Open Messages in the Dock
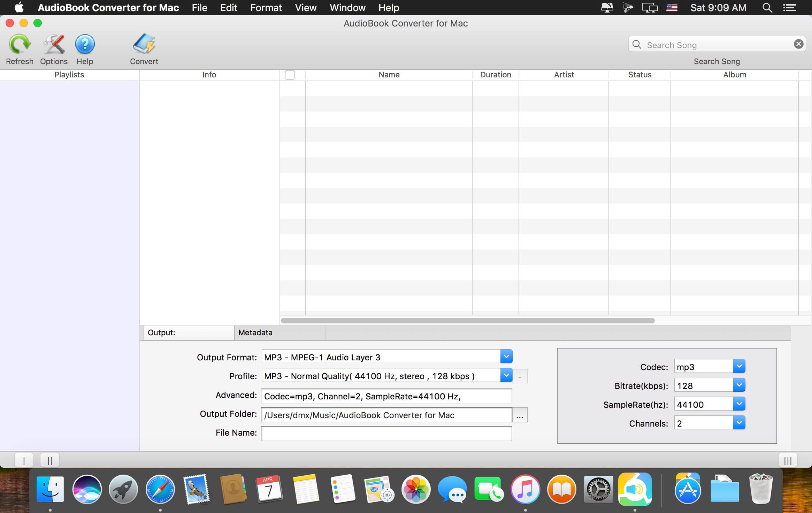The width and height of the screenshot is (812, 513). (x=452, y=489)
